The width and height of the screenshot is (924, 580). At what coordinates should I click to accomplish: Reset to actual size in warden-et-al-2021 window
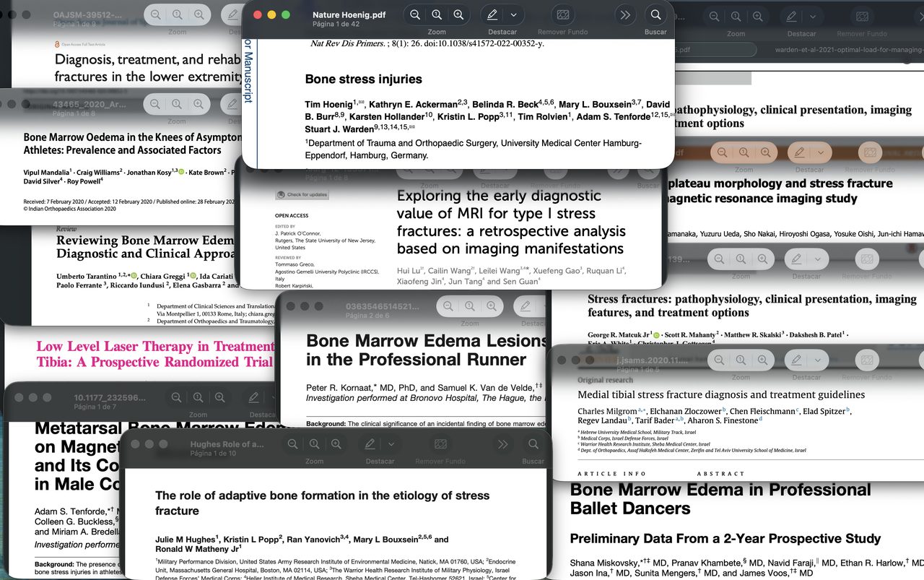[x=736, y=16]
